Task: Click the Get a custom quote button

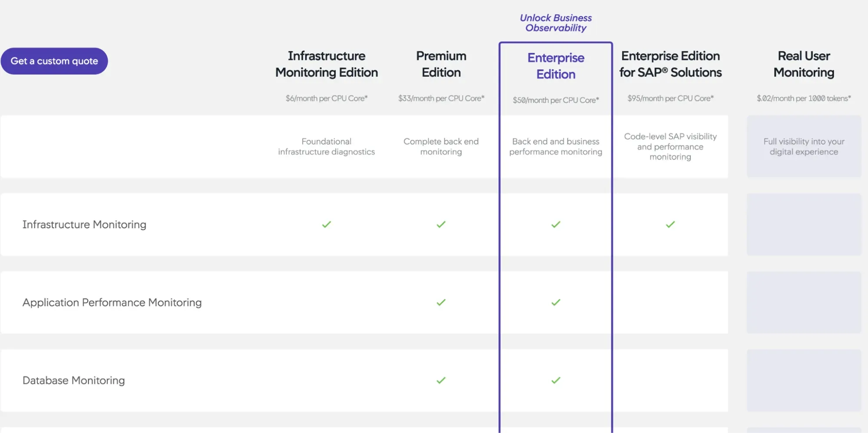Action: coord(54,61)
